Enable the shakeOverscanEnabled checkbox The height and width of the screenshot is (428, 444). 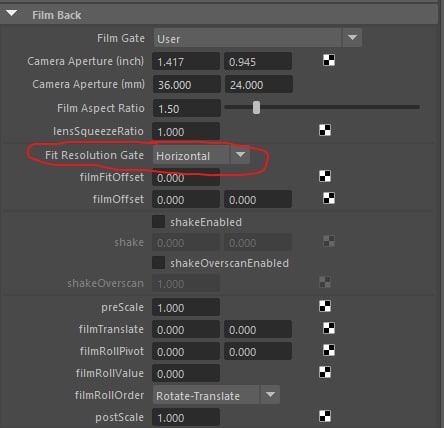(x=158, y=263)
